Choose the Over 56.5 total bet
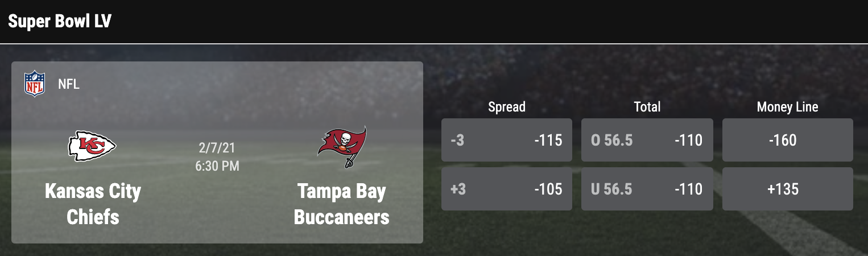868x256 pixels. (647, 140)
